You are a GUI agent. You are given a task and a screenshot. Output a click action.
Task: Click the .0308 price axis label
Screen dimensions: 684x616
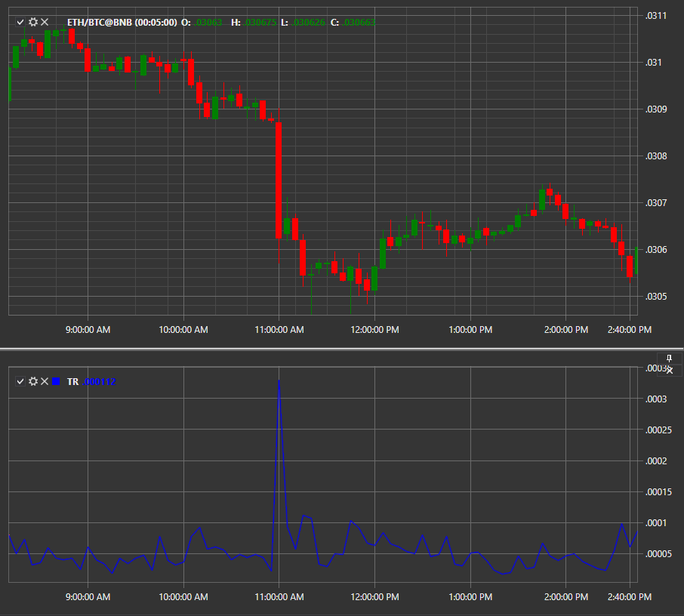656,156
